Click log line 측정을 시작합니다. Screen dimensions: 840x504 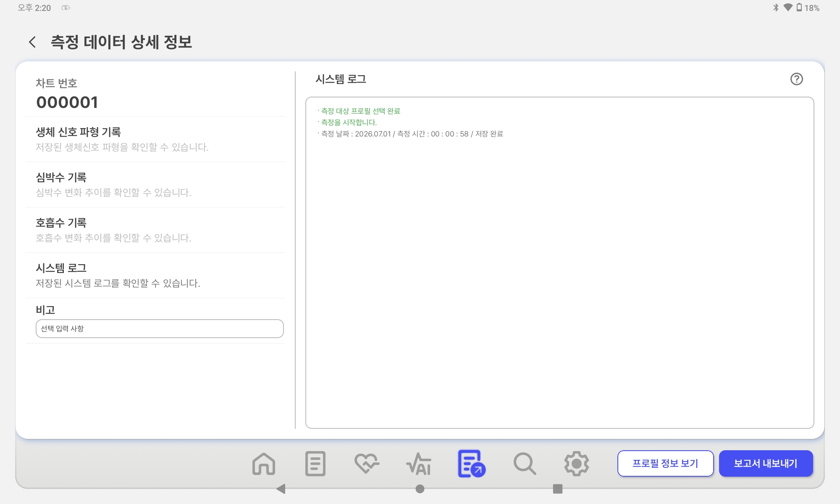[x=349, y=122]
